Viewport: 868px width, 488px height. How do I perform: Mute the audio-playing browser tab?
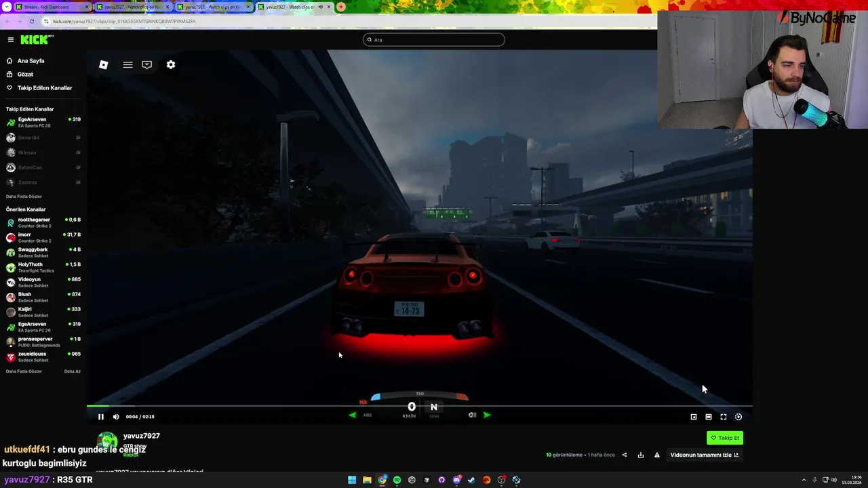tap(321, 7)
